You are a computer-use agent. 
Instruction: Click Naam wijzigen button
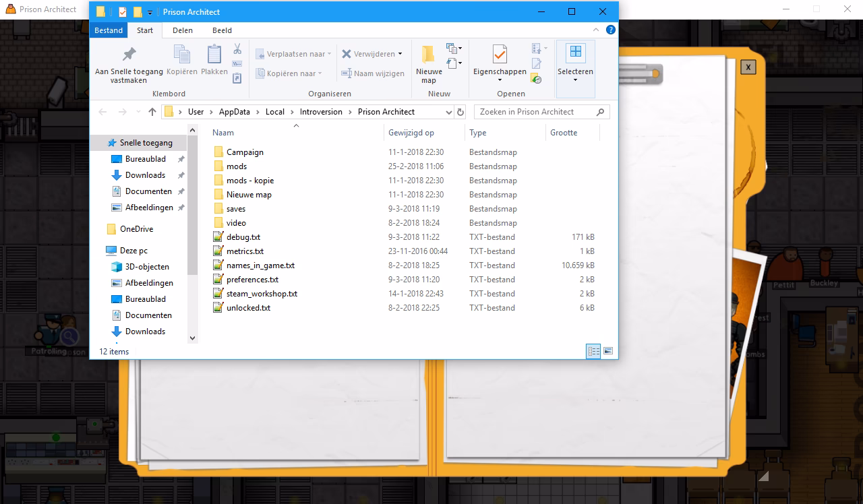[x=373, y=73]
